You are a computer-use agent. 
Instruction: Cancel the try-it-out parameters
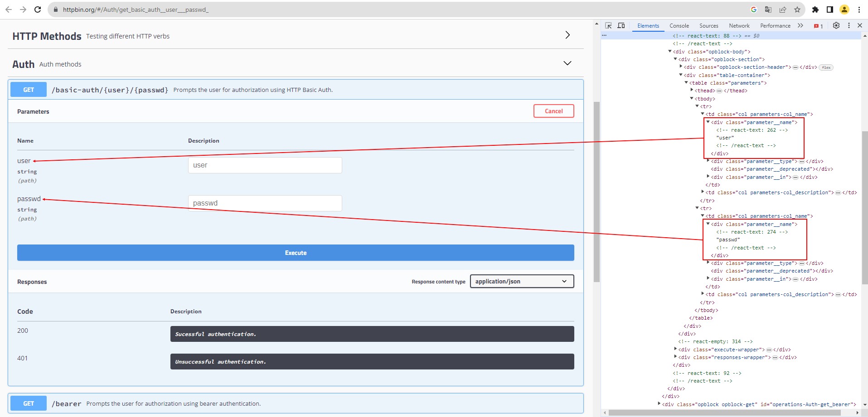[553, 111]
